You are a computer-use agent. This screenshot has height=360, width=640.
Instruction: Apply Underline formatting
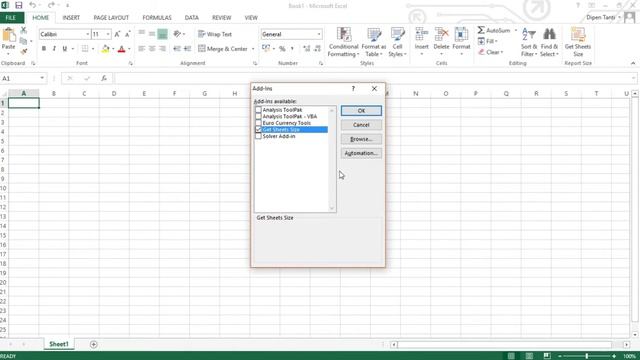[64, 49]
